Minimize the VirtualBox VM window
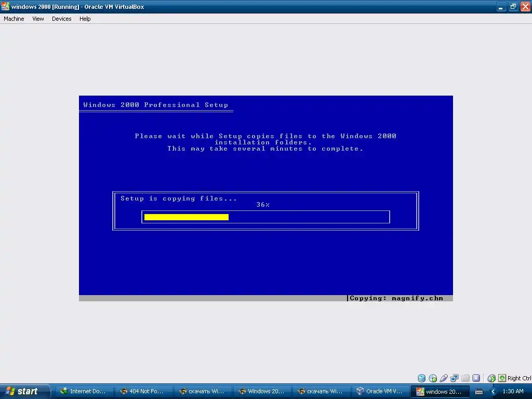The image size is (532, 399). tap(501, 6)
